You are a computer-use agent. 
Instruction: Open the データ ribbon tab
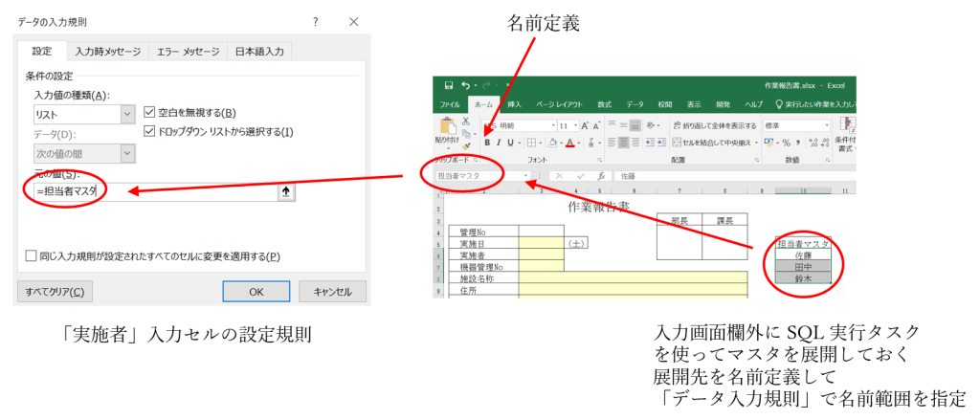tap(635, 103)
